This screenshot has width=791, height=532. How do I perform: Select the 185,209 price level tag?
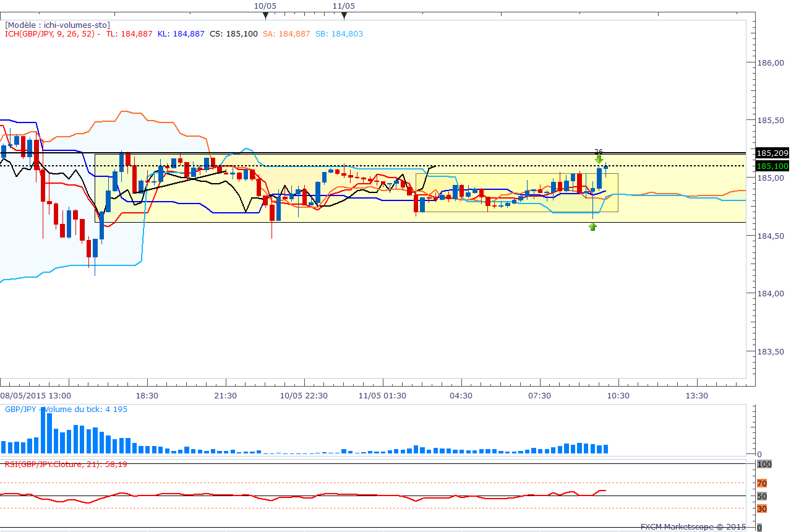(772, 153)
